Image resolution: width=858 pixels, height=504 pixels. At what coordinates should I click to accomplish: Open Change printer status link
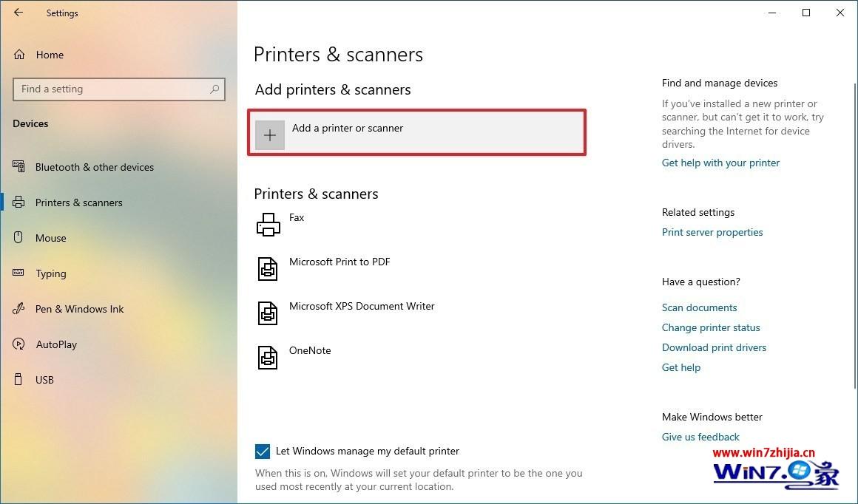[711, 327]
